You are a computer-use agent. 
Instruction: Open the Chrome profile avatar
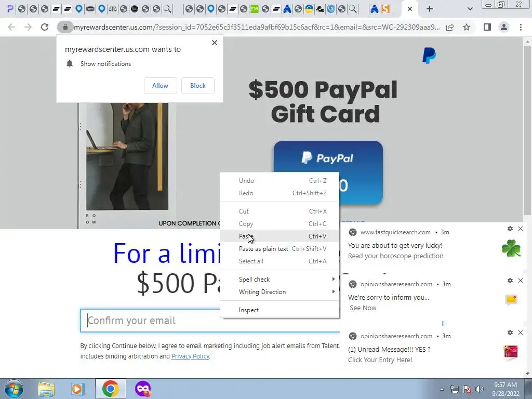pos(504,27)
